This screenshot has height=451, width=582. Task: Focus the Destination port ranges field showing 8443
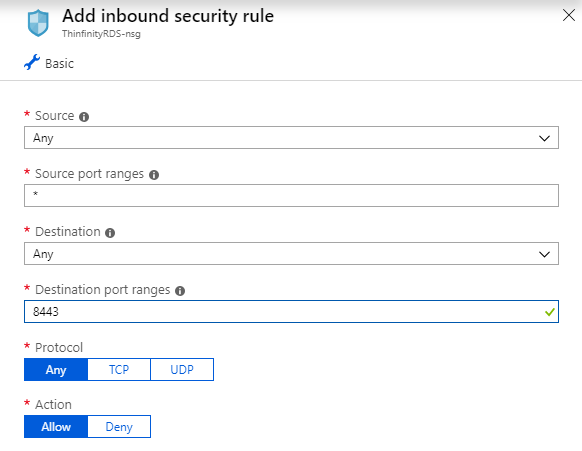click(291, 311)
